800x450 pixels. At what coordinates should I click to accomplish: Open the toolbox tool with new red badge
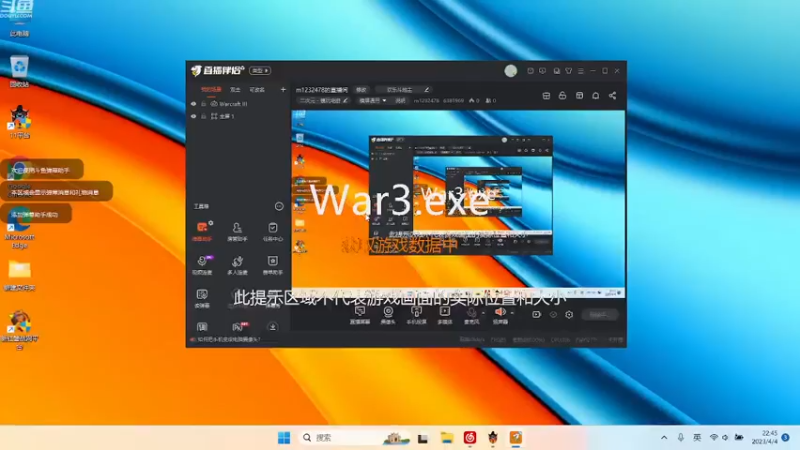(238, 327)
